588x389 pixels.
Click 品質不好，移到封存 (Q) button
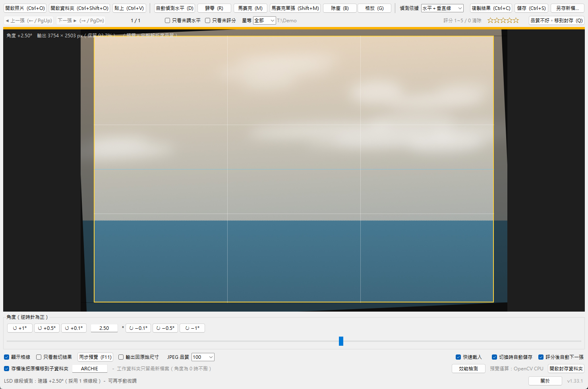point(557,20)
